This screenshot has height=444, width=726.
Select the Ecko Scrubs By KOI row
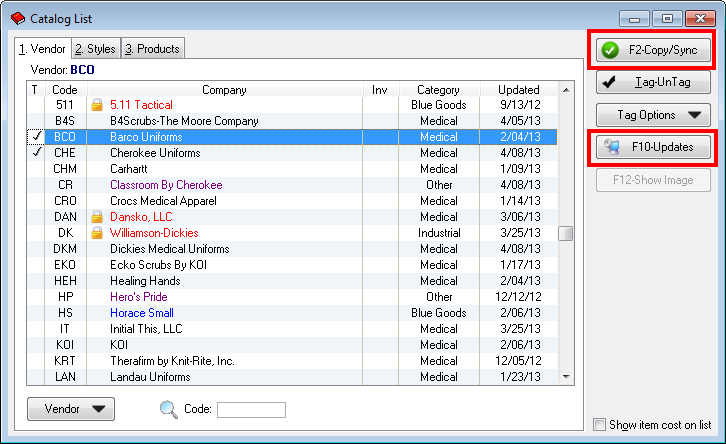[x=292, y=265]
